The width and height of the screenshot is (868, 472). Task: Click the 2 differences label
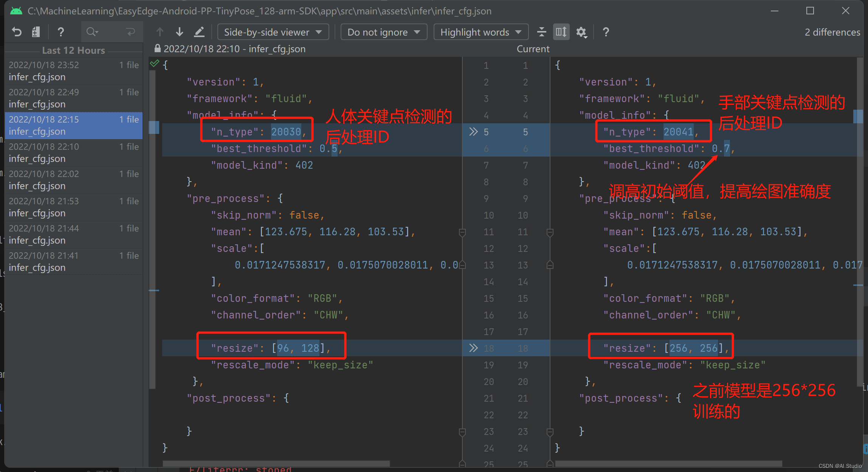[x=832, y=32]
